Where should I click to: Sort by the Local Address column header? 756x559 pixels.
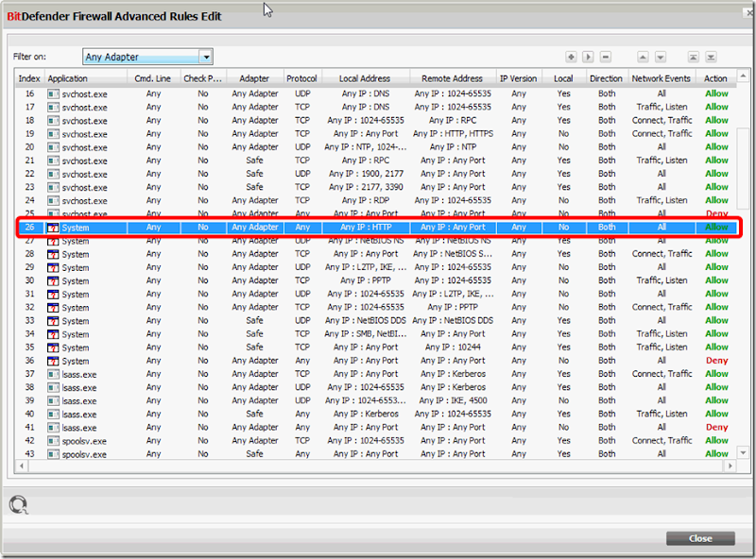click(365, 78)
